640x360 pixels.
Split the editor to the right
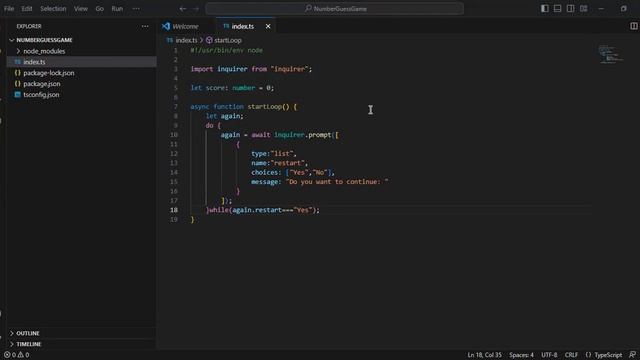[633, 26]
